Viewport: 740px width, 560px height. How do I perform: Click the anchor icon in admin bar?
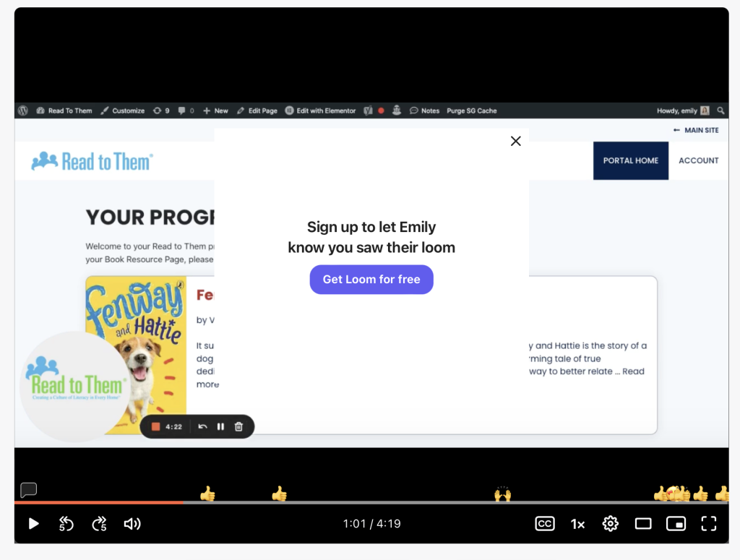pos(397,111)
